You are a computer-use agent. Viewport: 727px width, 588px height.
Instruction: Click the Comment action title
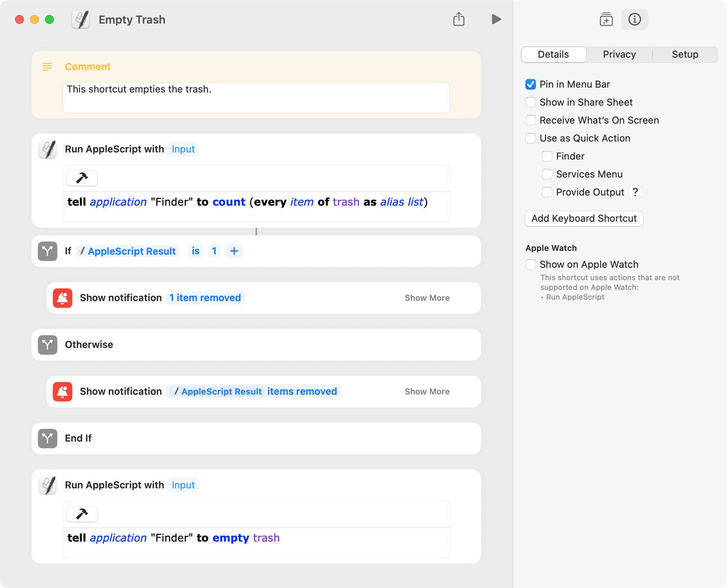click(x=88, y=67)
